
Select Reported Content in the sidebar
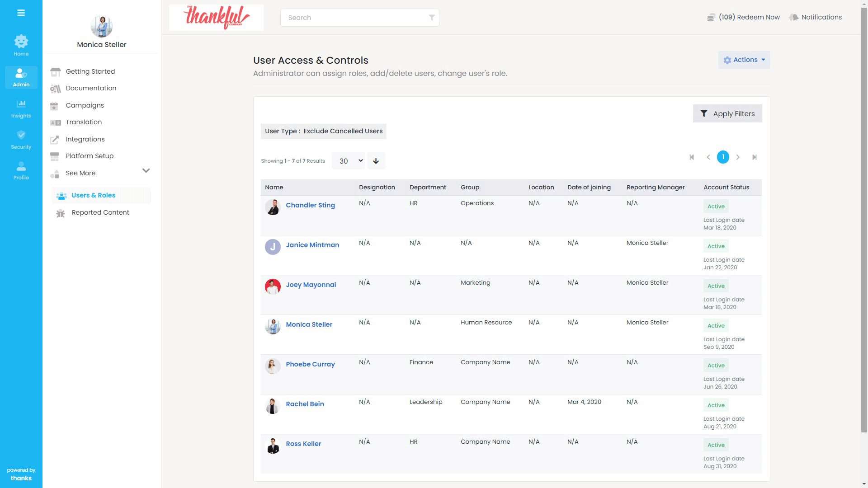100,212
